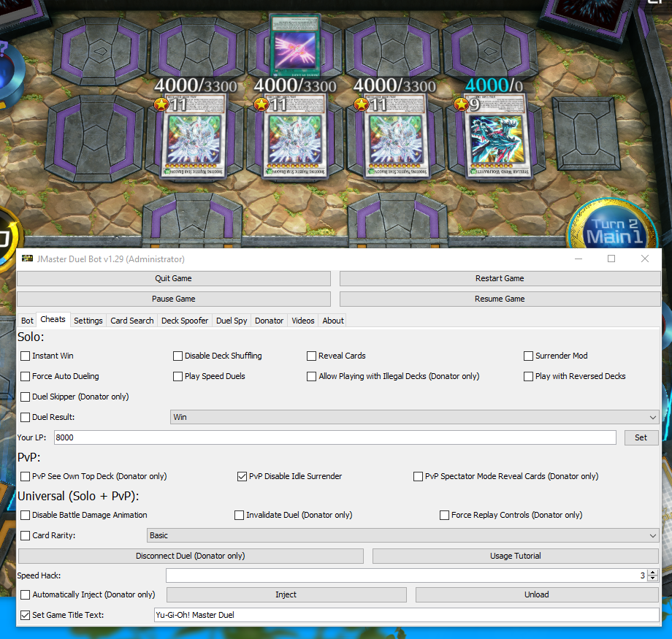Image resolution: width=672 pixels, height=639 pixels.
Task: Enable the Invalidate Duel checkbox
Action: click(239, 515)
